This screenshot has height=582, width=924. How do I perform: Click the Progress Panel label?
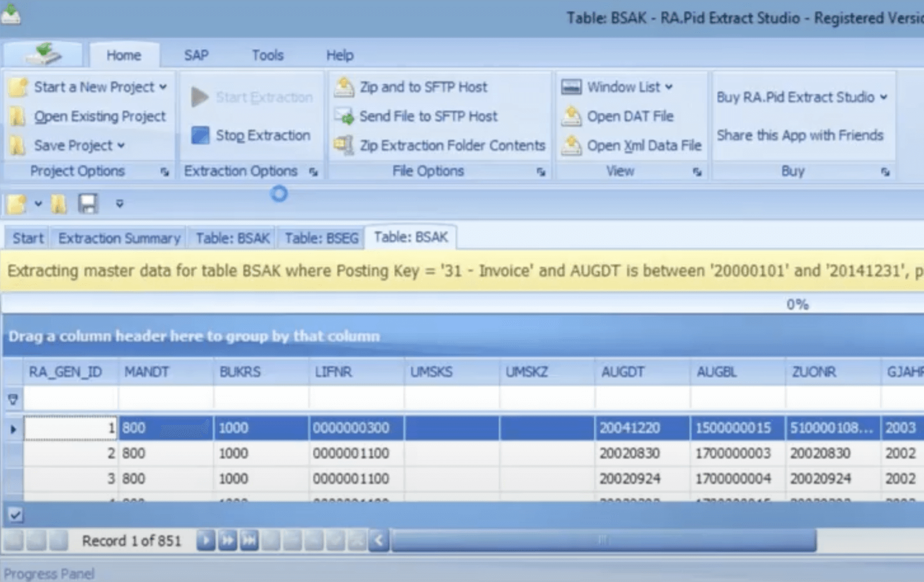(x=49, y=573)
